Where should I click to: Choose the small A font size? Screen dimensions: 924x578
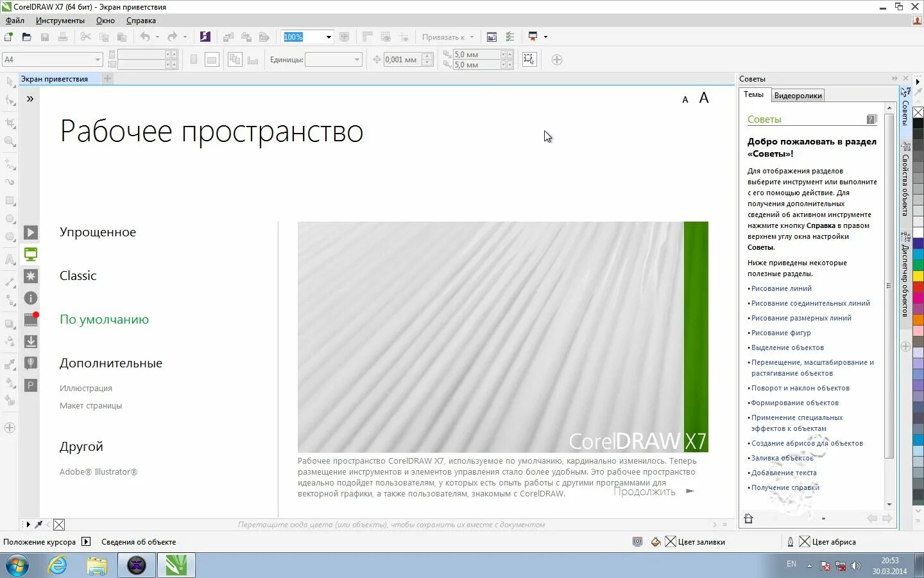(685, 100)
